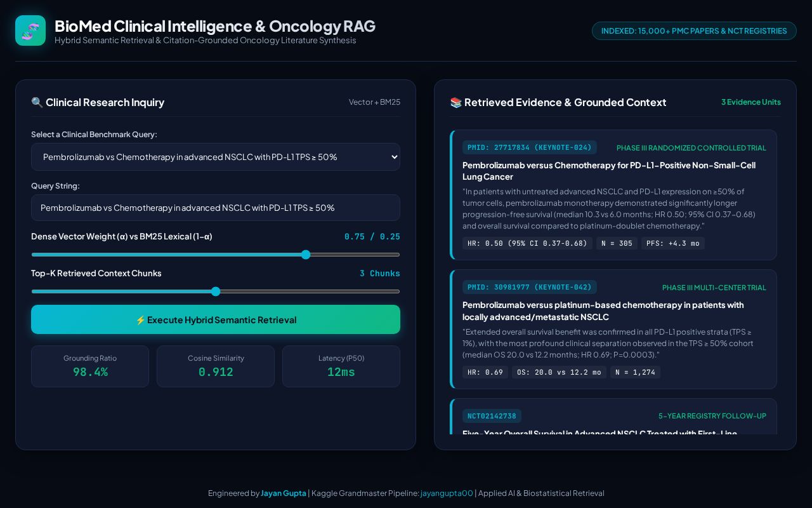
Task: Click the HR: 0.69 chip
Action: (x=485, y=372)
